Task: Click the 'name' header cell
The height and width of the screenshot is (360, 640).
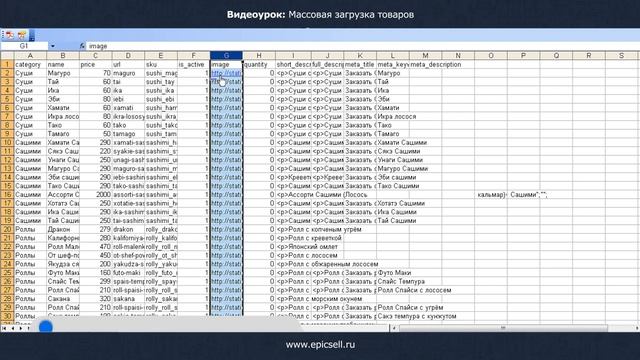Action: click(x=63, y=64)
